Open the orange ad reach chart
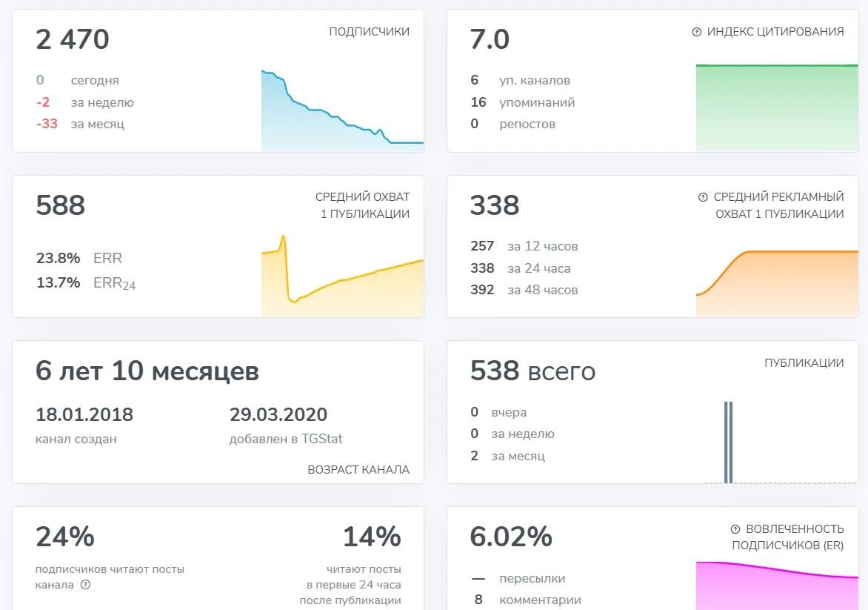 click(x=777, y=284)
